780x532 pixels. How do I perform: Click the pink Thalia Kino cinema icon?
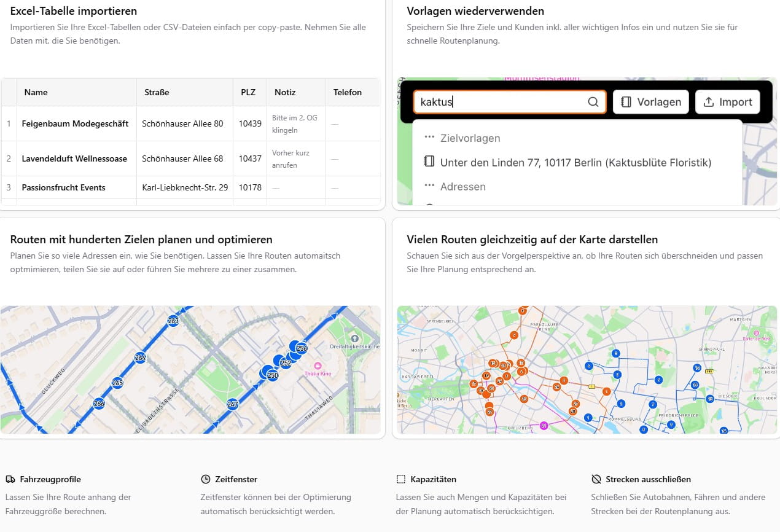pyautogui.click(x=318, y=366)
